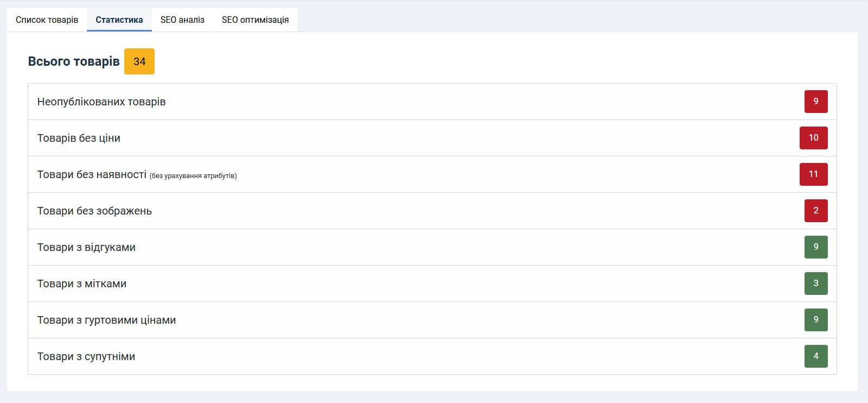Open the Товари без зображень row label
The image size is (868, 403).
(x=94, y=211)
